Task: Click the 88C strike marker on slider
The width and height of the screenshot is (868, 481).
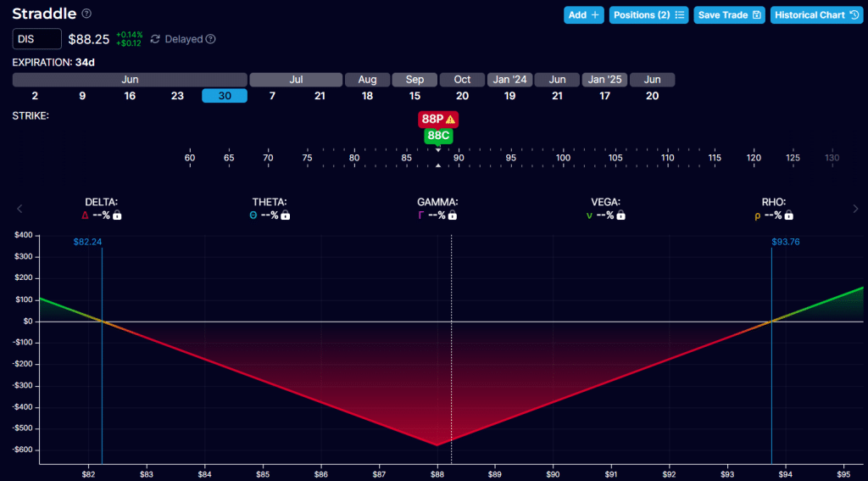Action: (x=437, y=136)
